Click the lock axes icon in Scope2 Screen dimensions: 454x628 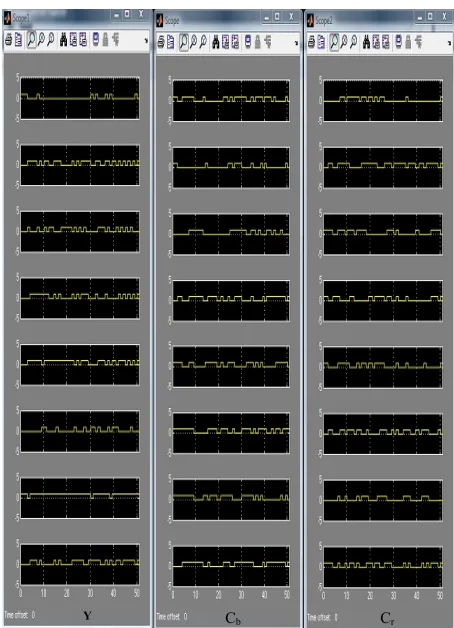[x=408, y=42]
